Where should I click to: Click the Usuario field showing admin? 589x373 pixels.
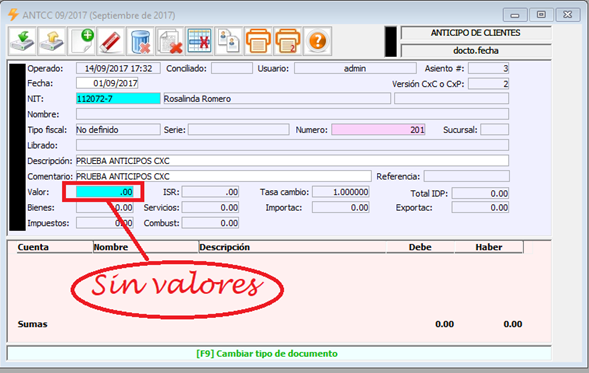[355, 68]
